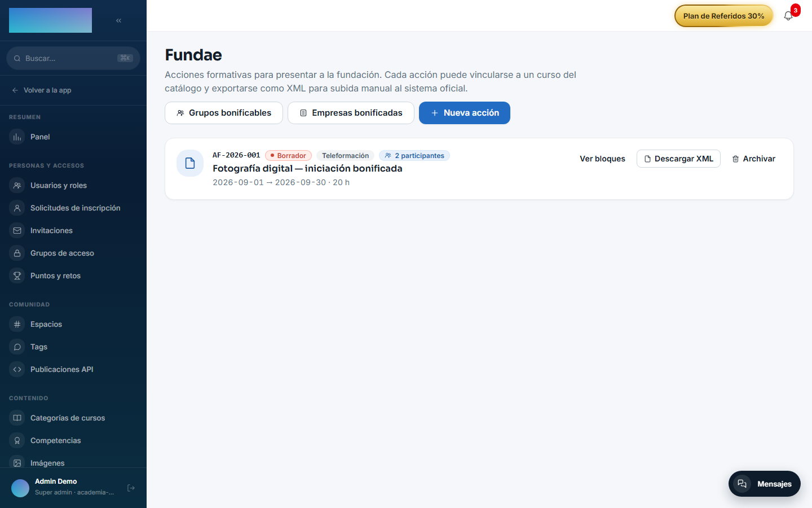Open the Panel menu item
This screenshot has height=508, width=812.
coord(73,137)
